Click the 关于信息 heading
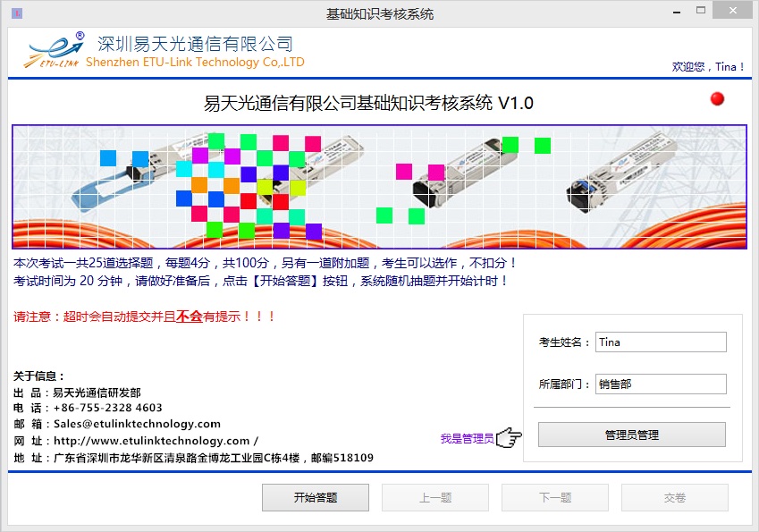This screenshot has width=759, height=532. point(38,376)
